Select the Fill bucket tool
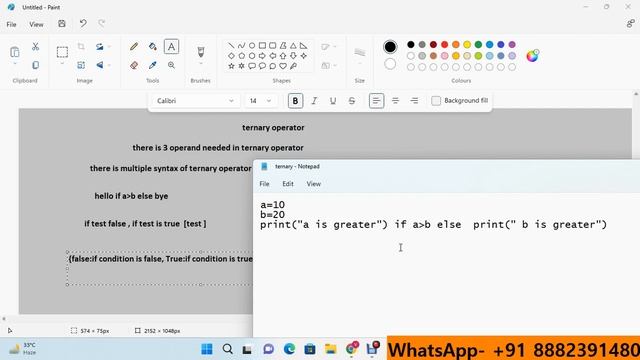The height and width of the screenshot is (360, 640). [153, 47]
